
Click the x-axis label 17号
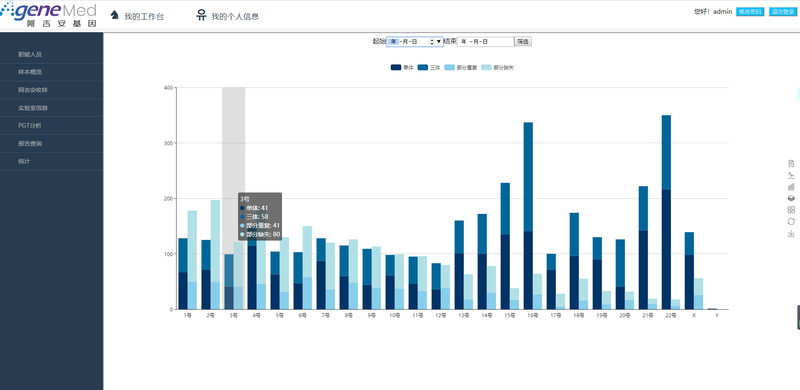tap(556, 316)
